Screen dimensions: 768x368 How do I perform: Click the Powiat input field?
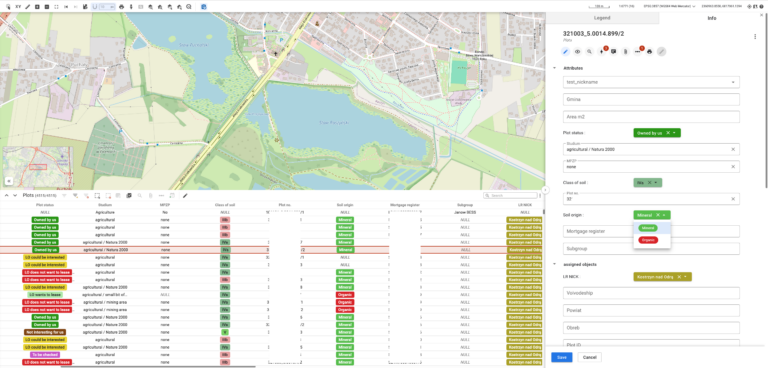pyautogui.click(x=651, y=311)
